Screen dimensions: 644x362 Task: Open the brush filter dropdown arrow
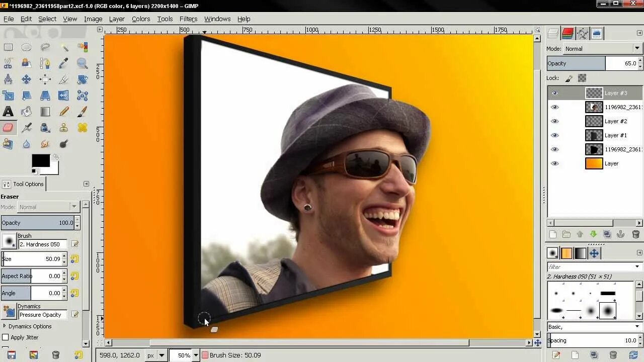pyautogui.click(x=637, y=267)
